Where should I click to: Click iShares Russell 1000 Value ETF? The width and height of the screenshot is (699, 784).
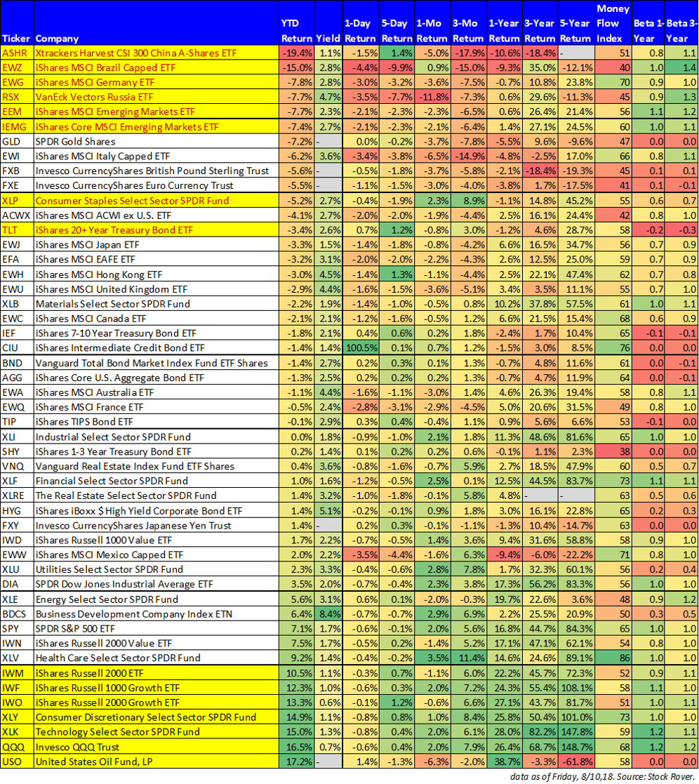[x=103, y=540]
